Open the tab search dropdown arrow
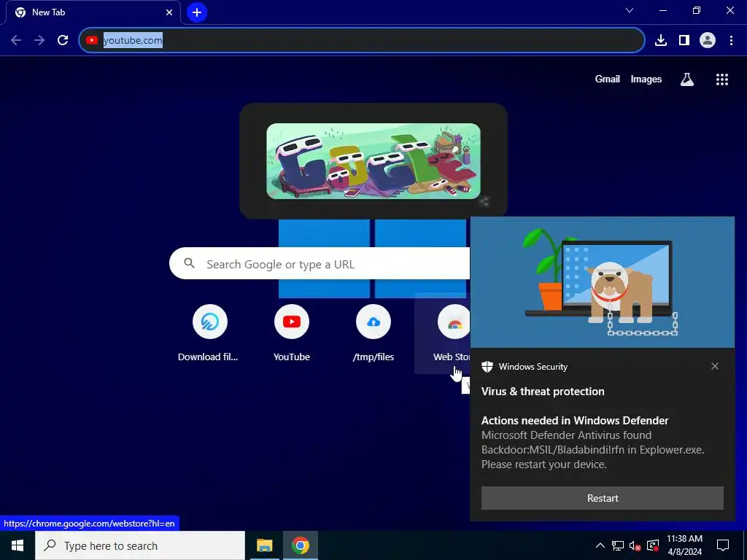The image size is (747, 560). (630, 10)
